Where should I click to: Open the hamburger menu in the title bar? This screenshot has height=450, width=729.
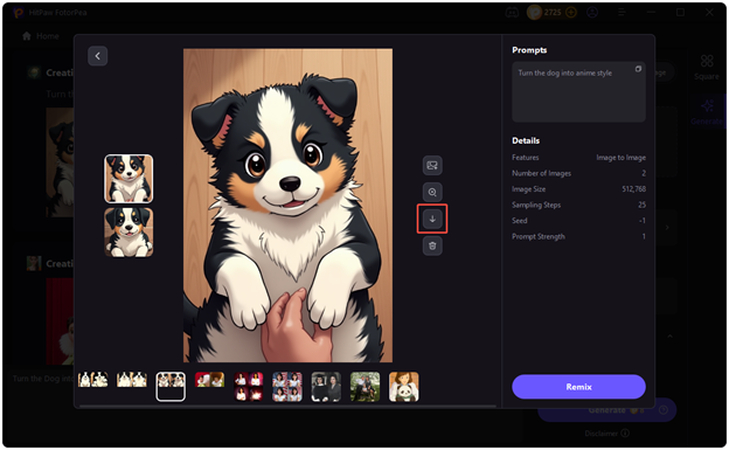622,13
